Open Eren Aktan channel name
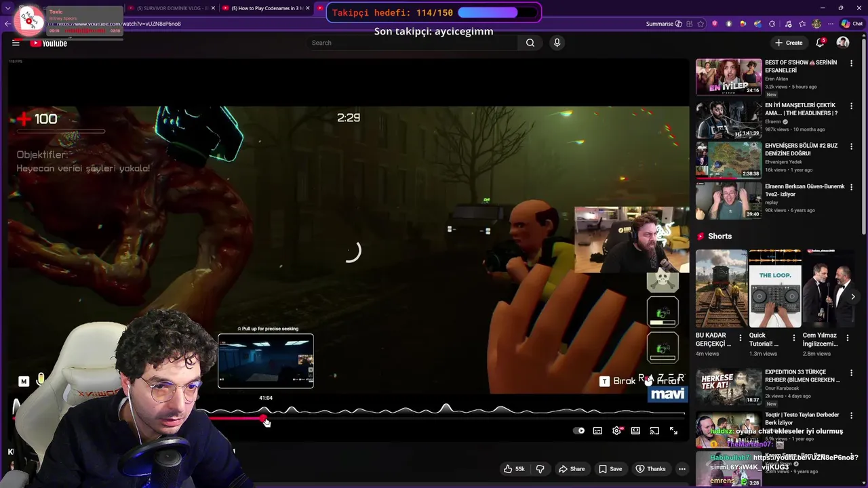This screenshot has height=488, width=868. point(776,79)
